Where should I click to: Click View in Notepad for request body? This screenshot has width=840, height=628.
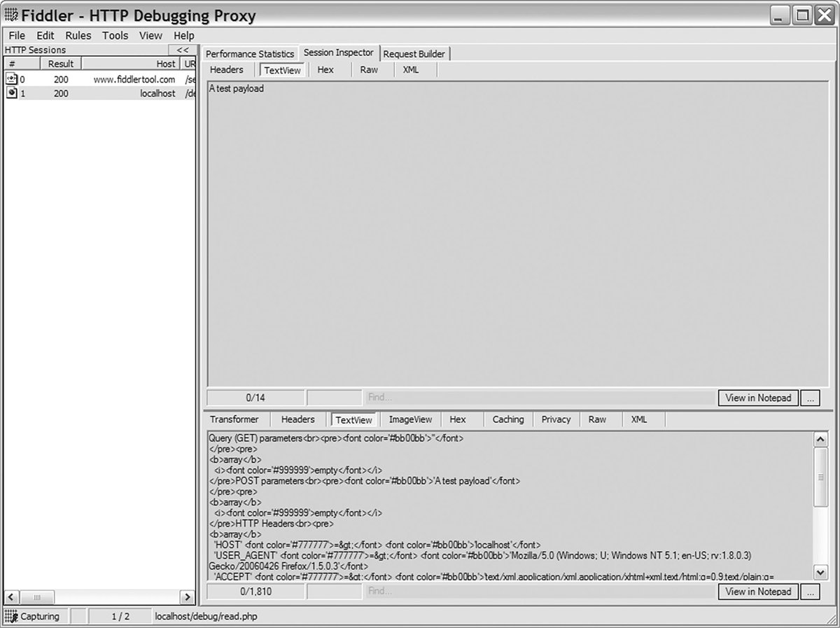[758, 398]
